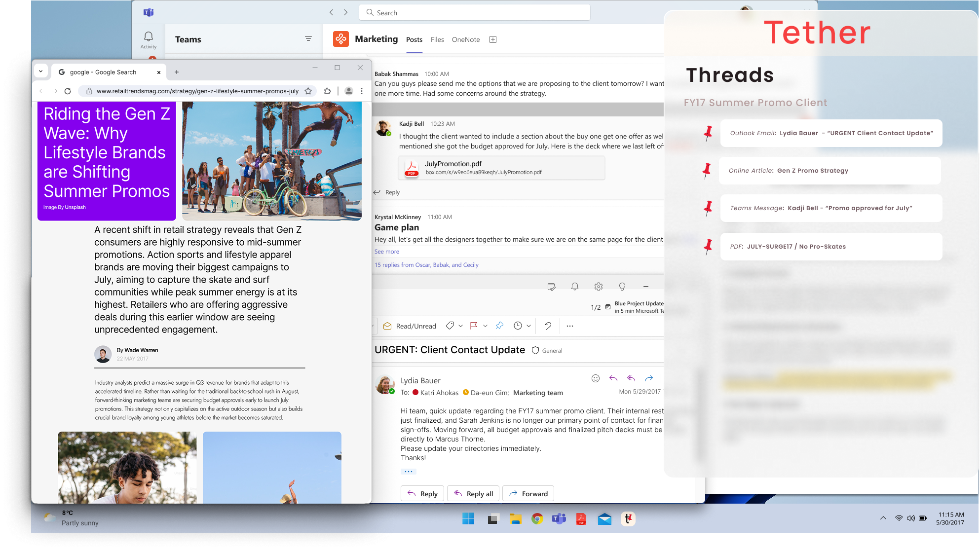This screenshot has height=551, width=980.
Task: Reply to Kadji Bell's post
Action: click(387, 192)
